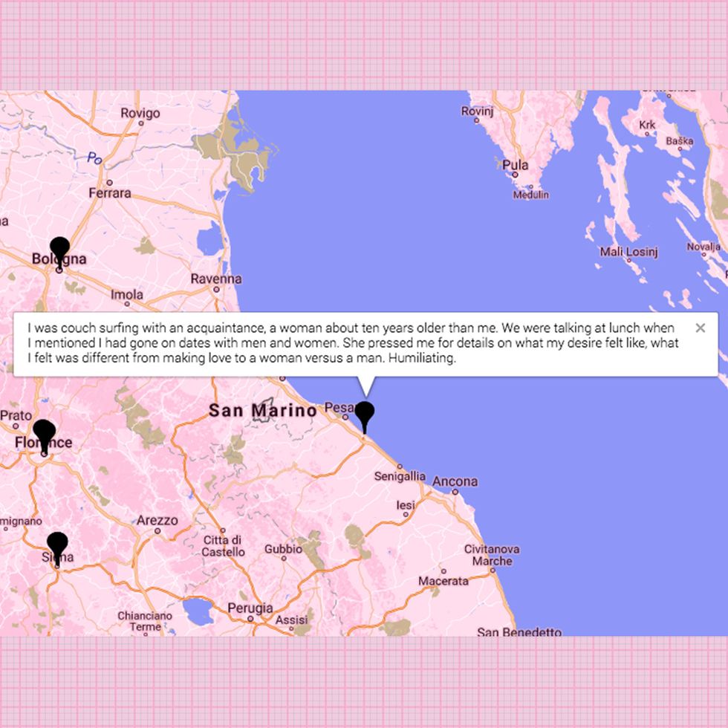Select the Ravenna city label
Image resolution: width=728 pixels, height=728 pixels.
216,279
